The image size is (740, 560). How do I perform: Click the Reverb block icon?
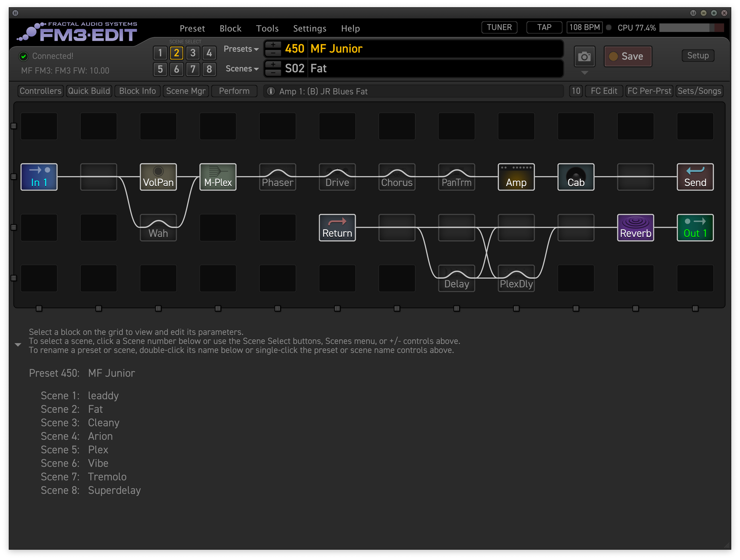[x=635, y=228]
